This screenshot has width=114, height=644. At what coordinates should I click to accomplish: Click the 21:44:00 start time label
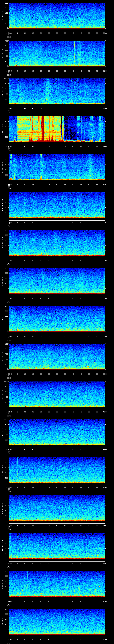click(x=9, y=601)
